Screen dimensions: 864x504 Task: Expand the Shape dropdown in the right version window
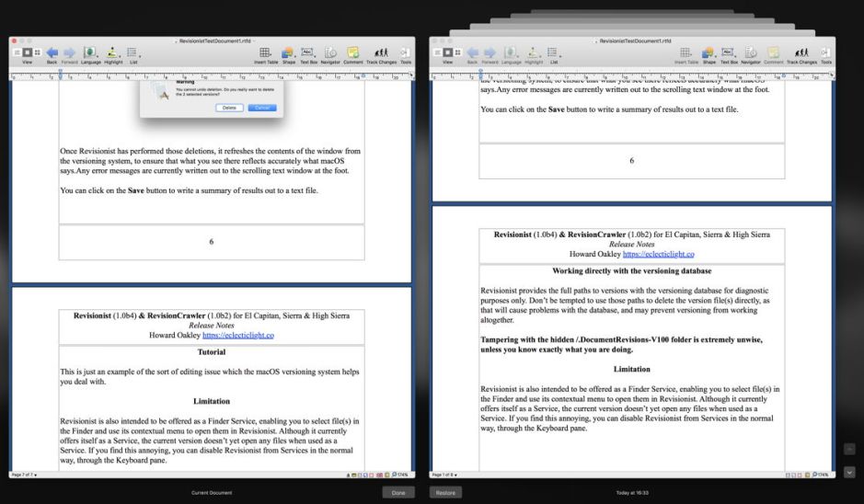coord(706,52)
